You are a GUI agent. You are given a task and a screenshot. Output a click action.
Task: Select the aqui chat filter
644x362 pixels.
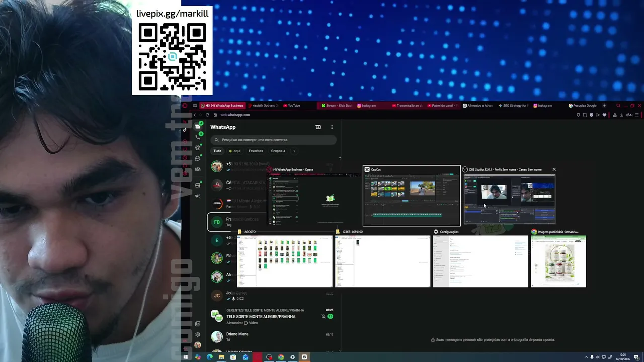tap(235, 151)
